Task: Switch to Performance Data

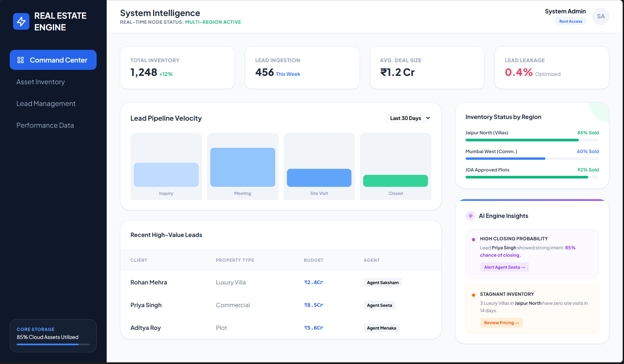Action: point(45,125)
